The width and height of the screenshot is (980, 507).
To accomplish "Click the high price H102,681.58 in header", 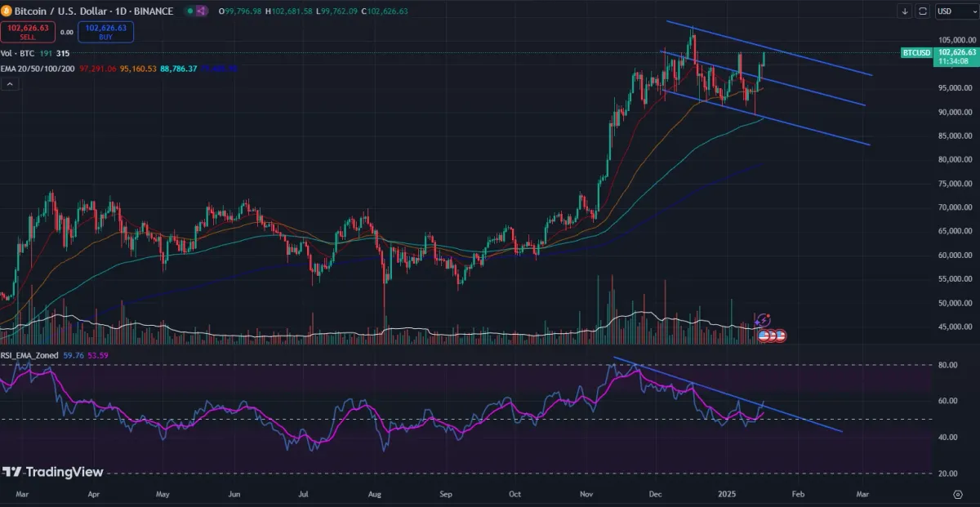I will (290, 11).
